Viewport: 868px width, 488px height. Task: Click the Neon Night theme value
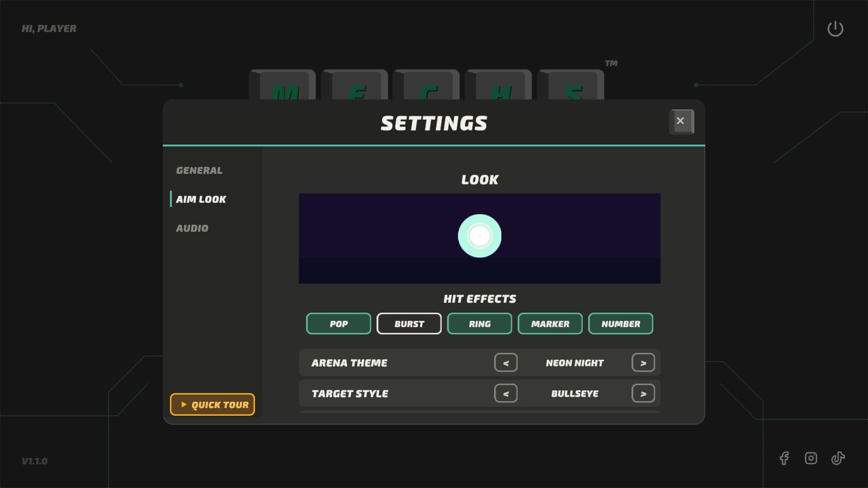(x=575, y=363)
